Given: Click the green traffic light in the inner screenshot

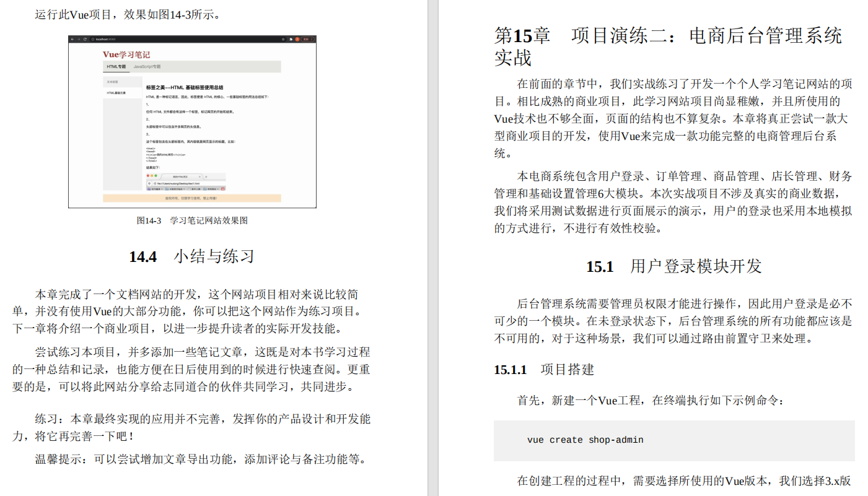Looking at the screenshot, I should tap(156, 175).
